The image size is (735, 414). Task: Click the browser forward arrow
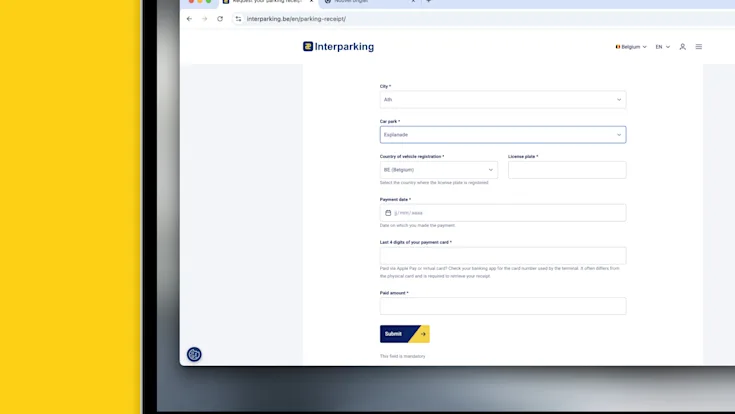204,19
